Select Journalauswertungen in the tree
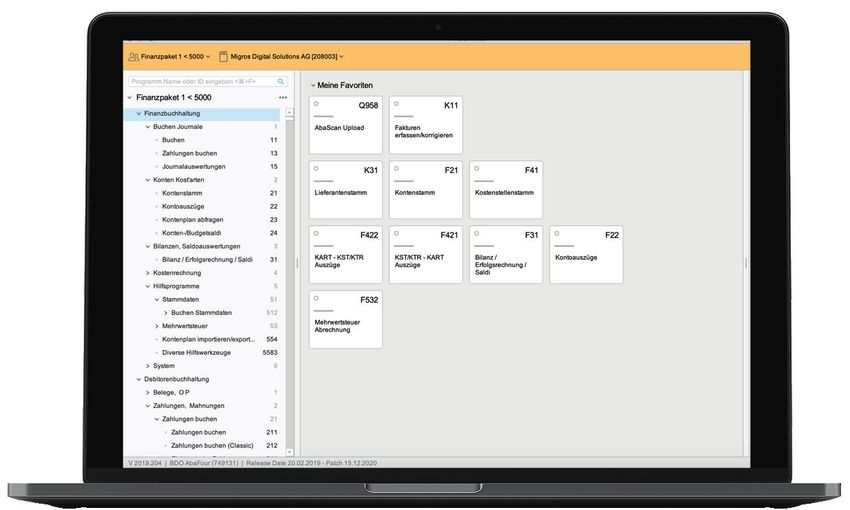This screenshot has width=850, height=510. (x=193, y=166)
